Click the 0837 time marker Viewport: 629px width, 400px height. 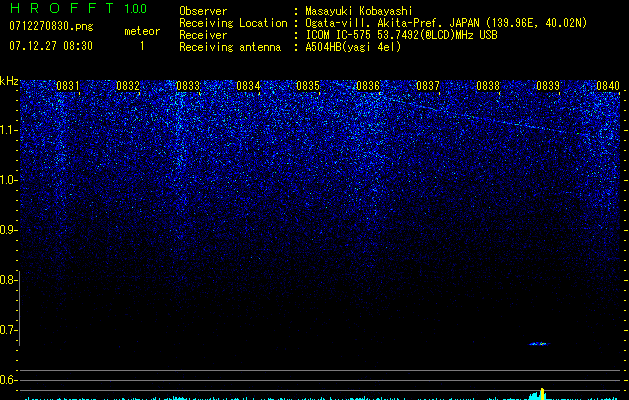pos(428,86)
